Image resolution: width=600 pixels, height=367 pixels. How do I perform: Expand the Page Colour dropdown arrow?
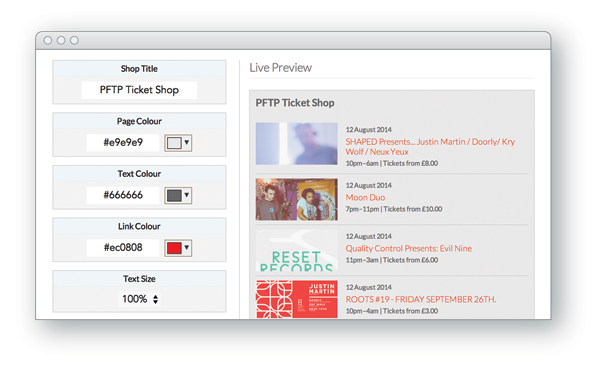186,142
